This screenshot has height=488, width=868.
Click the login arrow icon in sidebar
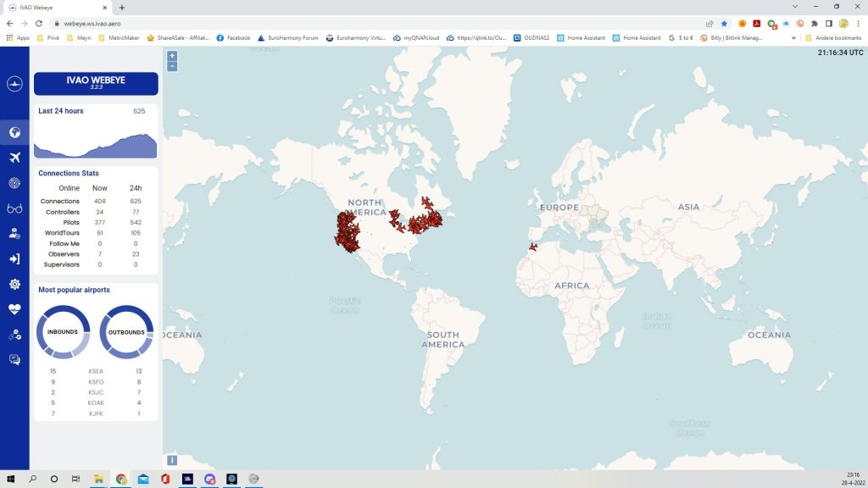click(14, 259)
